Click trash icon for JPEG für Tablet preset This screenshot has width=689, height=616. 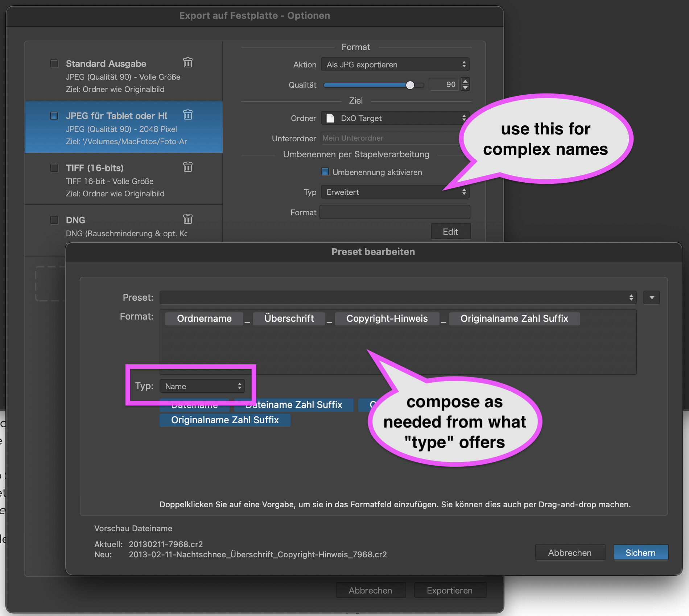pos(187,115)
